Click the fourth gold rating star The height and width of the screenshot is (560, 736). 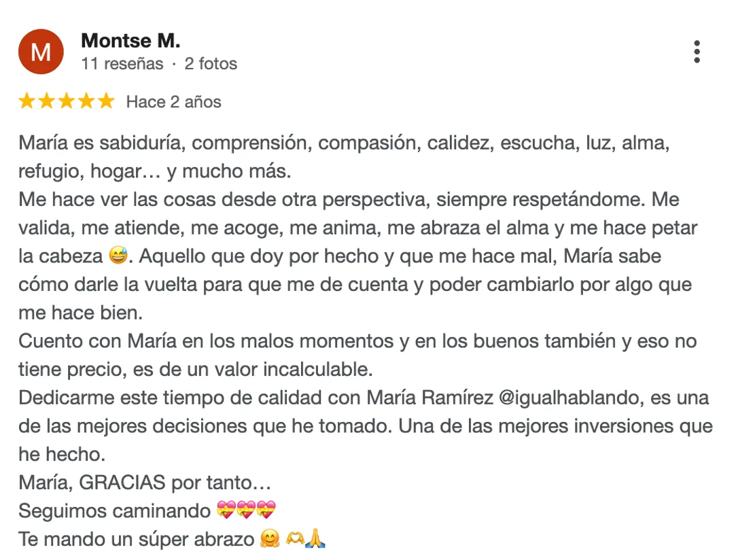tap(86, 101)
